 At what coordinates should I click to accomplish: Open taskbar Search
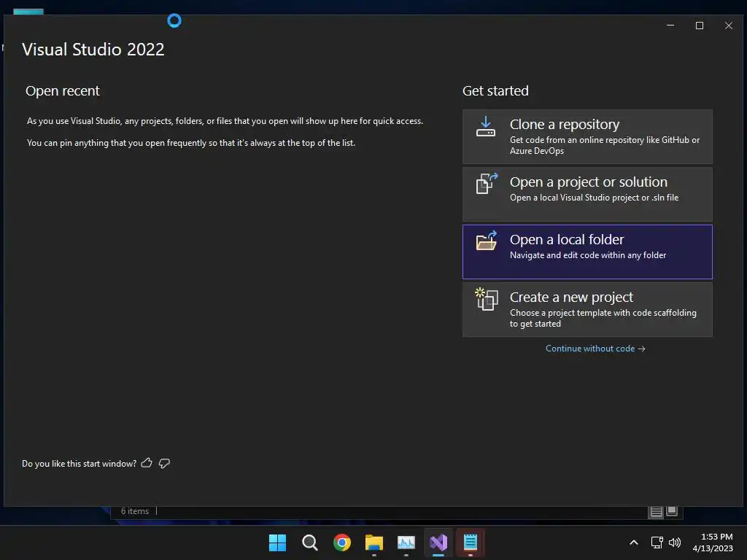pos(309,542)
